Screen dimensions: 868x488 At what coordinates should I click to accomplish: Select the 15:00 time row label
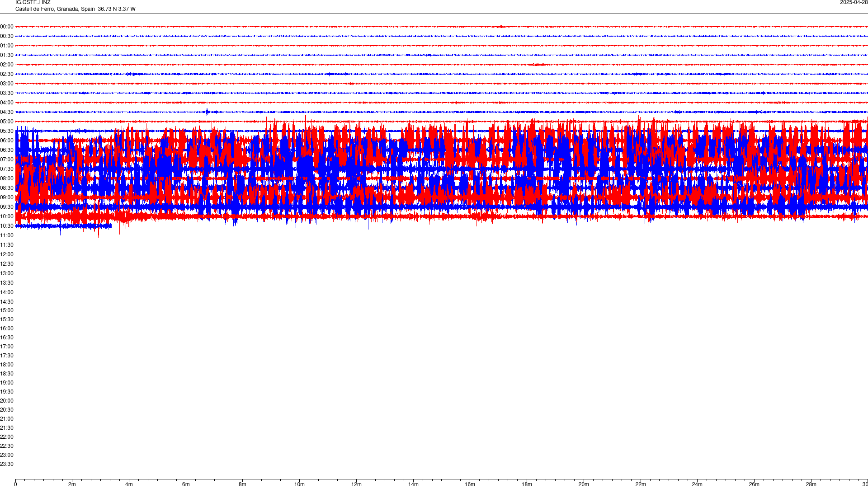click(x=7, y=310)
